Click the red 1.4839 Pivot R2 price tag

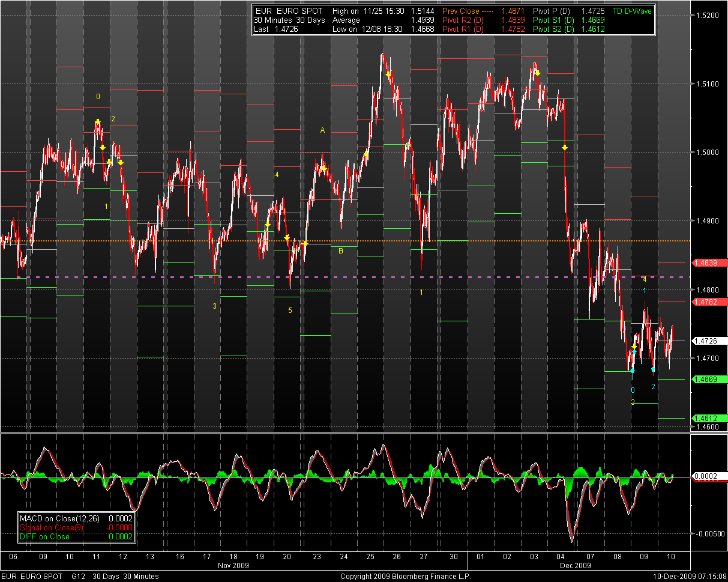pyautogui.click(x=709, y=263)
